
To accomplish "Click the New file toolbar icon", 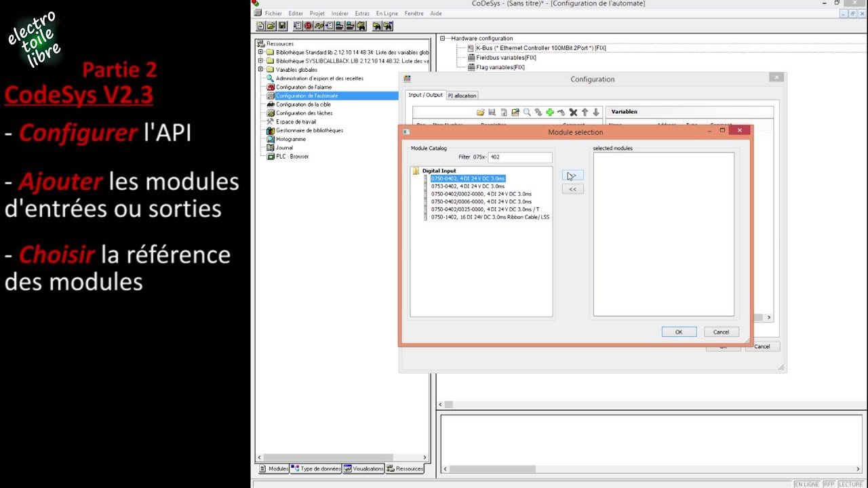I will (x=260, y=26).
